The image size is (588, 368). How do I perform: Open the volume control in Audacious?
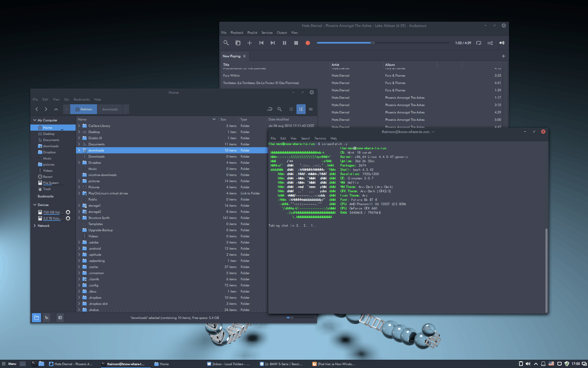[x=502, y=43]
